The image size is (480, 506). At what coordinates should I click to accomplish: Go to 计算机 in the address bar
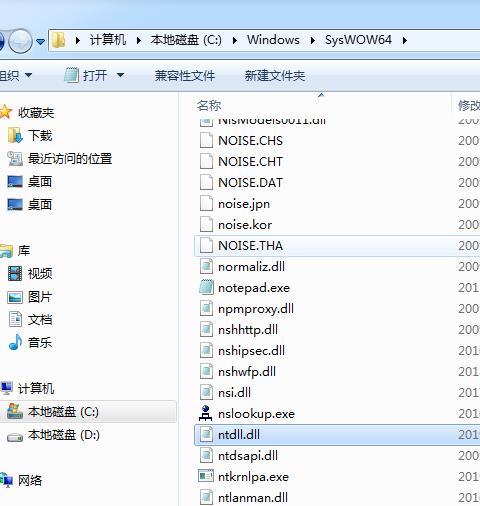(108, 40)
